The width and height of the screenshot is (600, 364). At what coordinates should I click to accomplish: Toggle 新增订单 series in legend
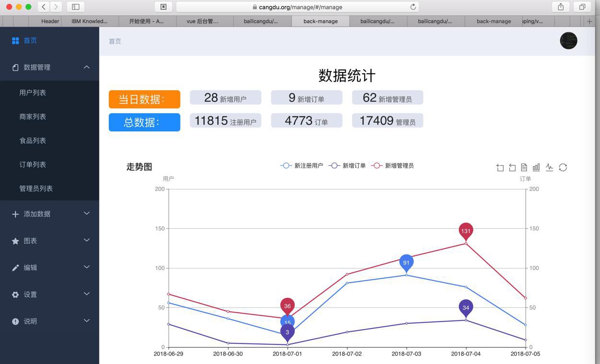[347, 165]
